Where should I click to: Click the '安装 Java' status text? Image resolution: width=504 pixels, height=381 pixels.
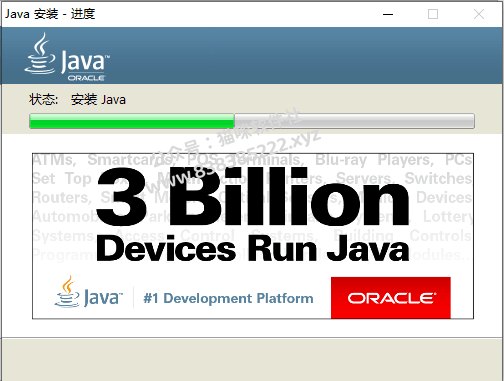[x=98, y=99]
